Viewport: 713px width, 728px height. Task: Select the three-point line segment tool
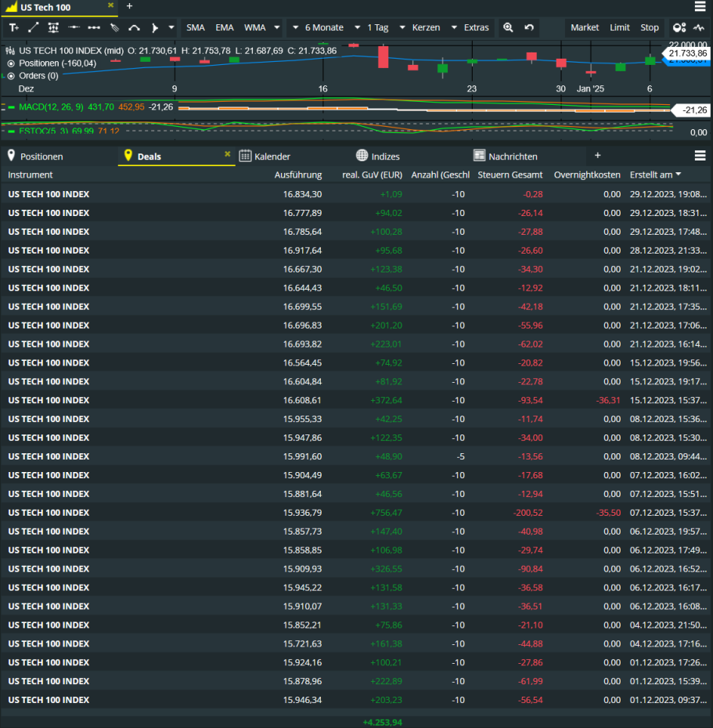click(x=94, y=28)
